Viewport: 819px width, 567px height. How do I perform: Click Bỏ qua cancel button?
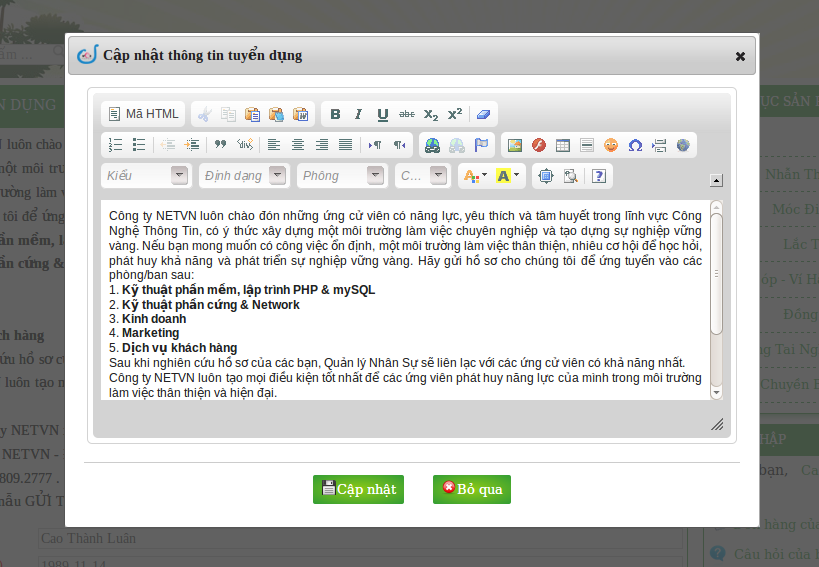point(472,489)
